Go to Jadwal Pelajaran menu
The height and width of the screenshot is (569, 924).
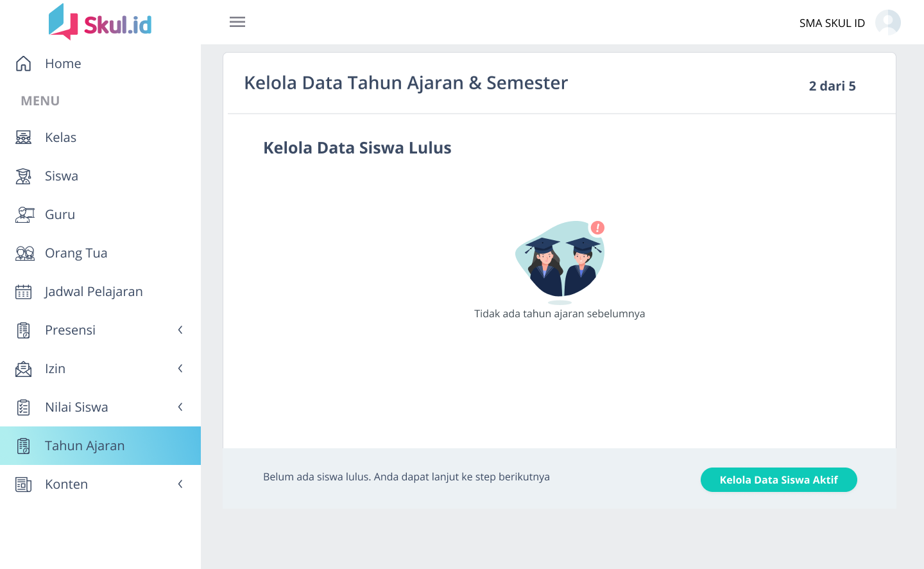pyautogui.click(x=94, y=292)
